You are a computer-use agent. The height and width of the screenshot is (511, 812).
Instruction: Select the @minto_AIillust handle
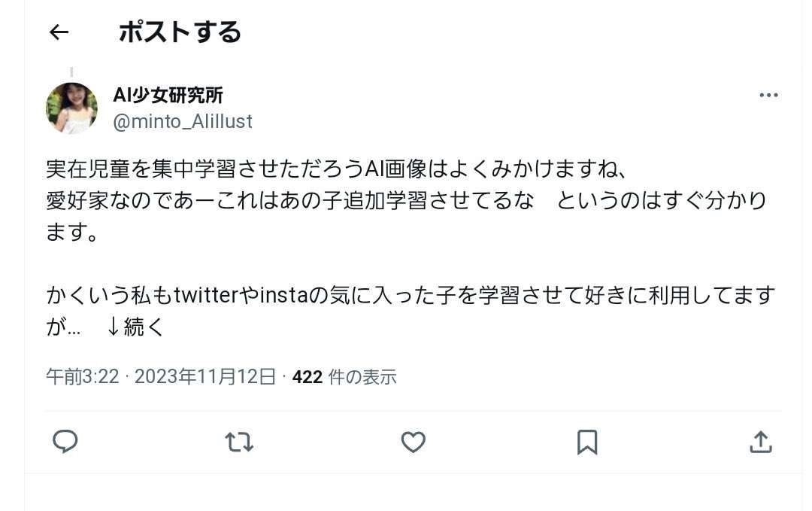click(x=182, y=121)
